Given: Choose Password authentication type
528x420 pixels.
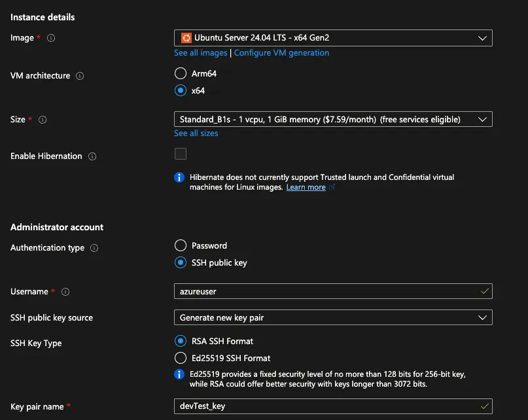Looking at the screenshot, I should (x=181, y=245).
